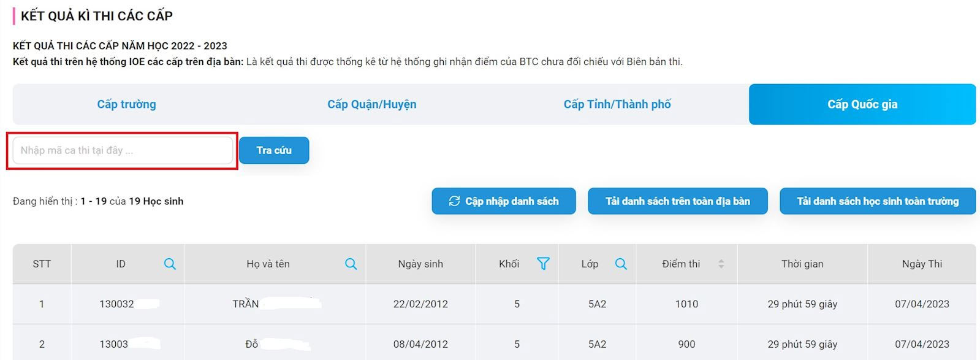
Task: Click the Thời gian column header
Action: tap(802, 264)
